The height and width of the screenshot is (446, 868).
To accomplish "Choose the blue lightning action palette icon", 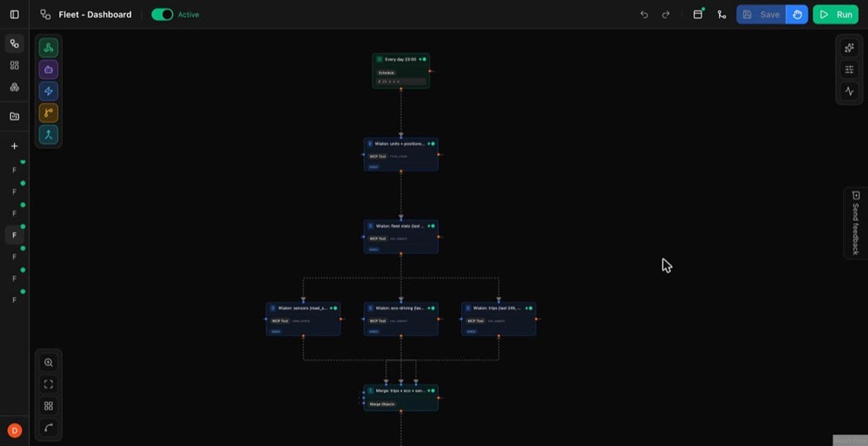I will coord(48,91).
